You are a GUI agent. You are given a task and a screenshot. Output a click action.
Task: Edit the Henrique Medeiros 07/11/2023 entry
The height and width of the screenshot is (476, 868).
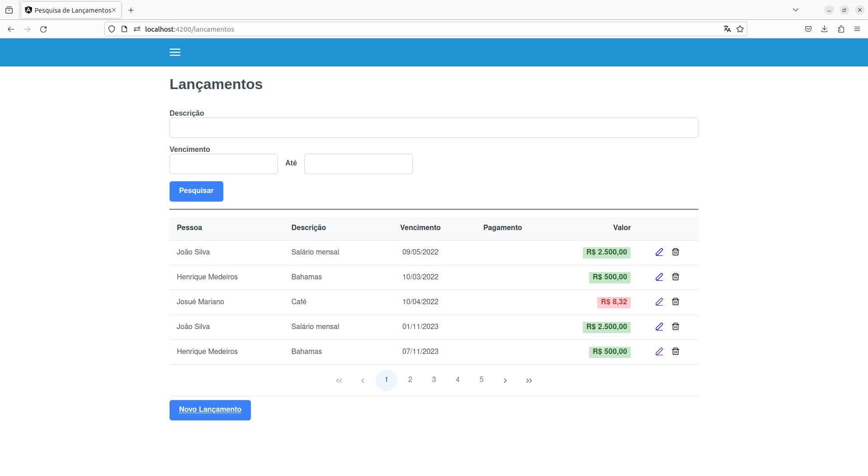pyautogui.click(x=659, y=352)
